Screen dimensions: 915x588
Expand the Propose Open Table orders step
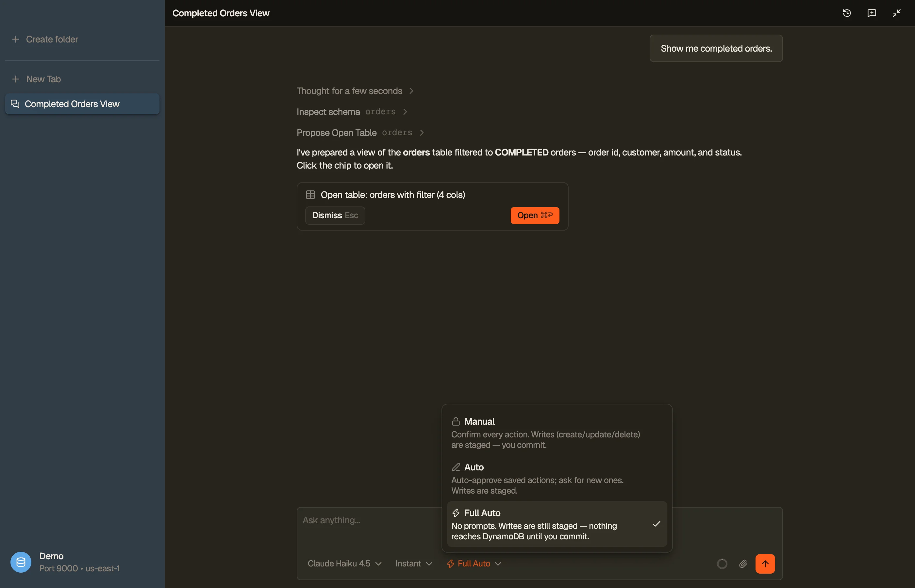coord(360,133)
